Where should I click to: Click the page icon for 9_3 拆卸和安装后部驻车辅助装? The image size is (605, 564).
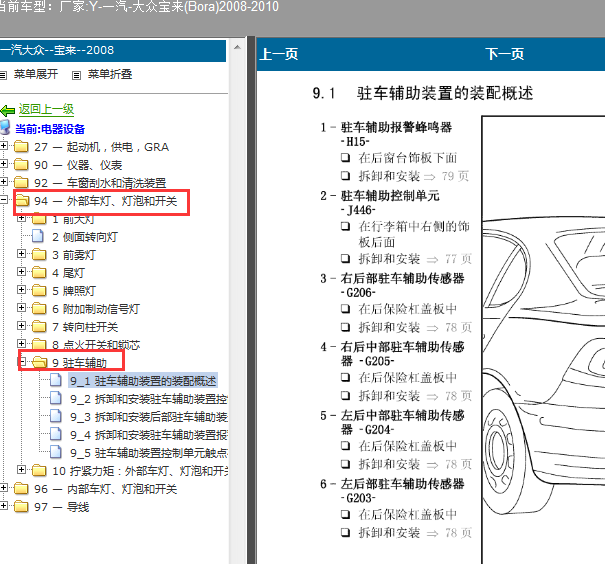click(56, 416)
